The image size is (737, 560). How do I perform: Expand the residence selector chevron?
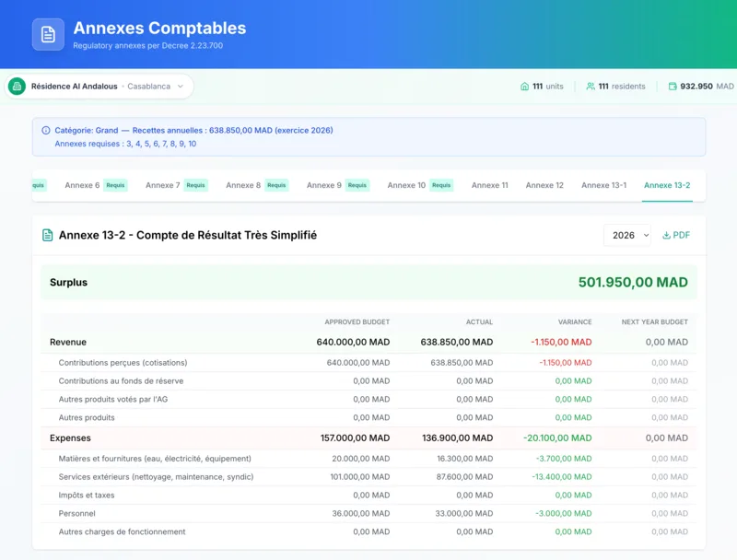(181, 87)
